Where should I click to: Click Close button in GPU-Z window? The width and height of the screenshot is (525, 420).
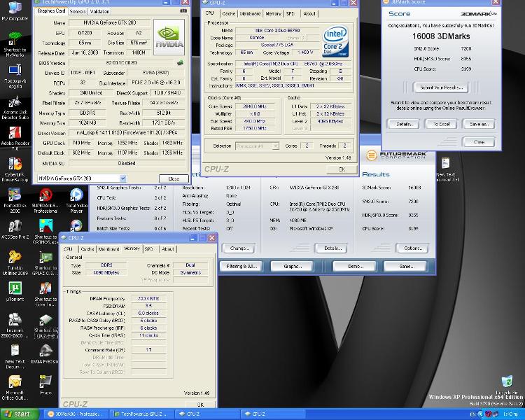click(174, 178)
